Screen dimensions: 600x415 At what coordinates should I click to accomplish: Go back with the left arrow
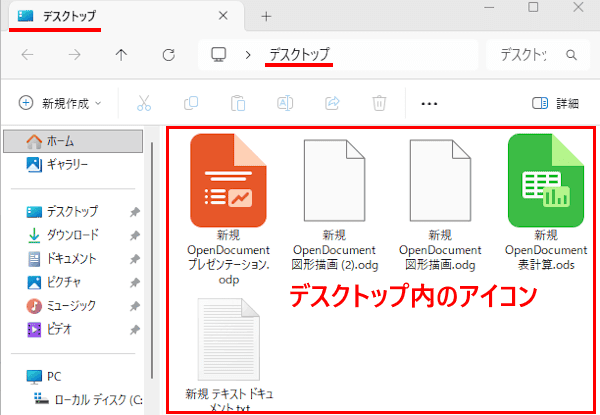(28, 55)
